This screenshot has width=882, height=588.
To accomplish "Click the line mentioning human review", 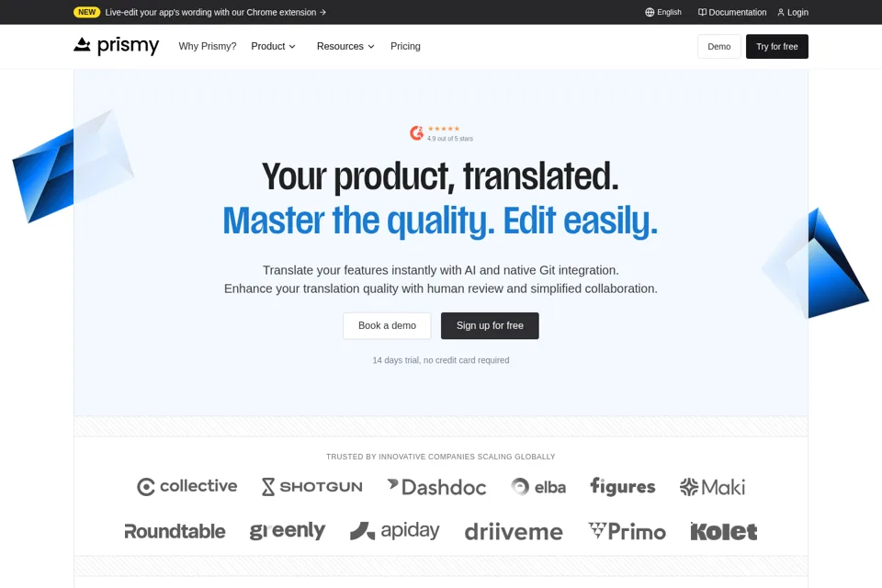I will (x=441, y=288).
